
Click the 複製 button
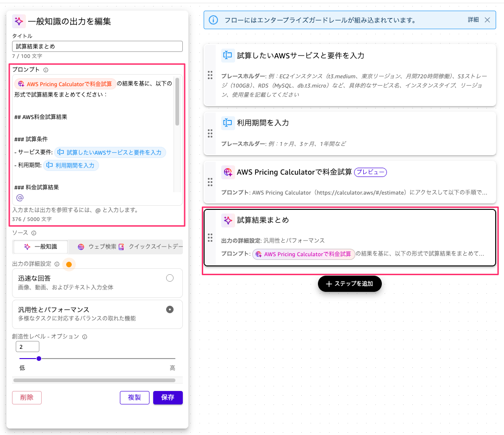tap(135, 397)
